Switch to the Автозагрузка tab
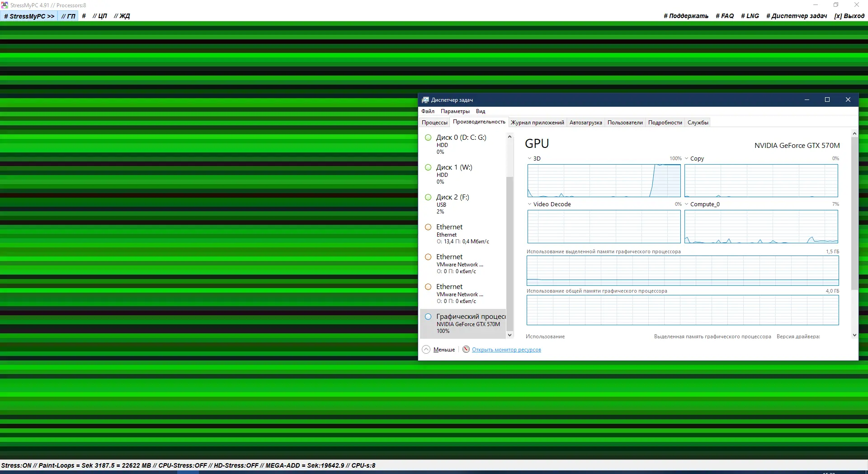 pyautogui.click(x=586, y=123)
